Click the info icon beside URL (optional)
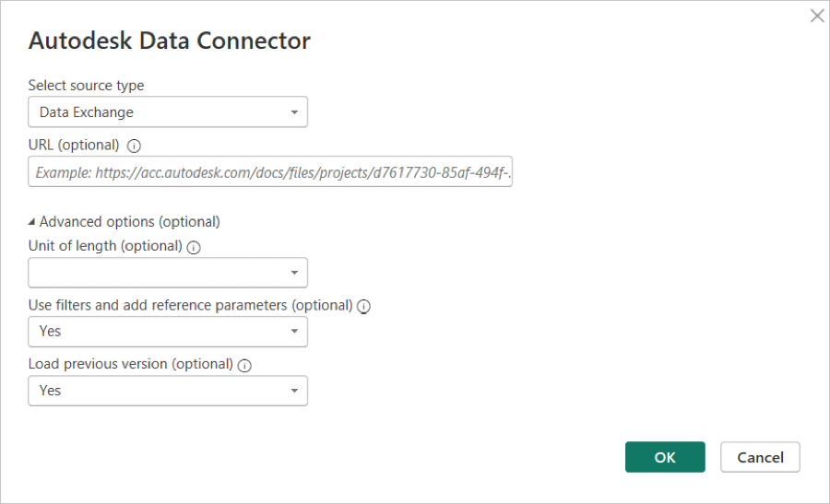This screenshot has height=504, width=830. pos(135,146)
